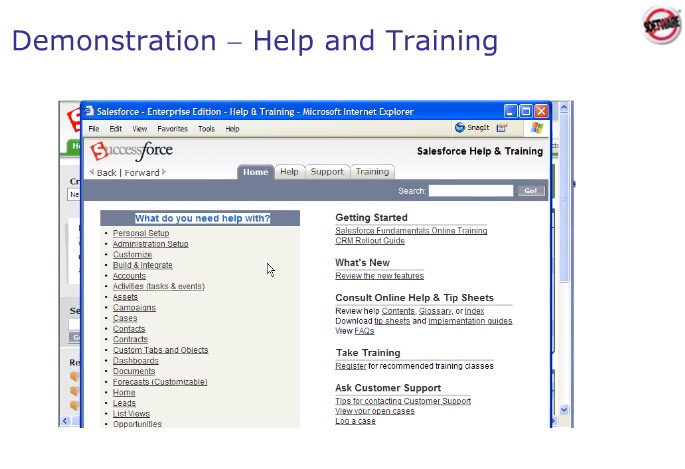Click the Windows flag logo icon
Image resolution: width=685 pixels, height=469 pixels.
[x=537, y=128]
